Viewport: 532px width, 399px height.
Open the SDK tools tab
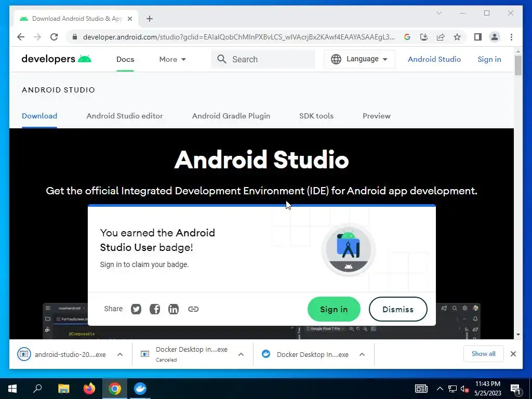(x=316, y=116)
